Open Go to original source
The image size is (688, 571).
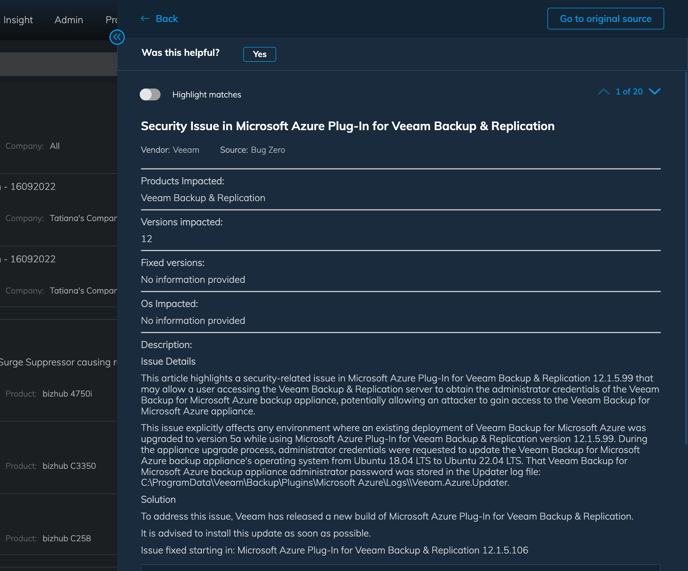[606, 19]
